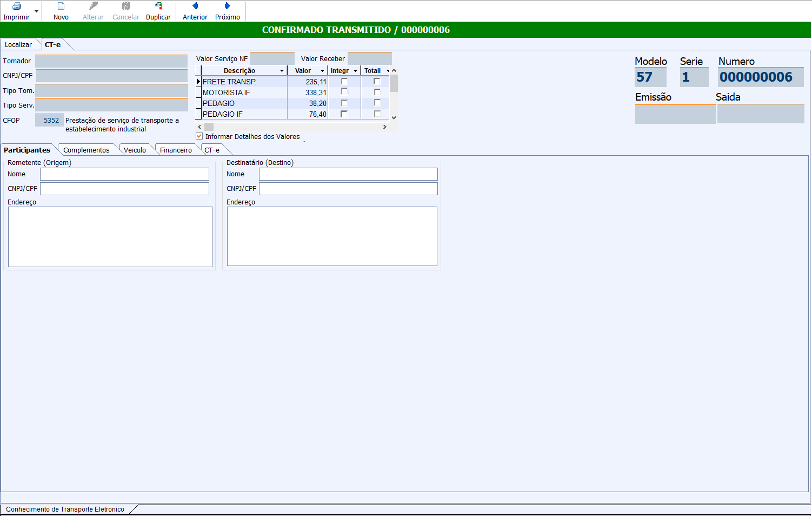
Task: Toggle Informar Detalhes dos Valores checkbox
Action: tap(199, 136)
